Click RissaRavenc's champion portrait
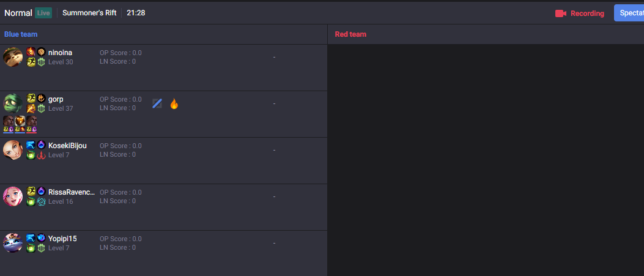The height and width of the screenshot is (276, 644). tap(13, 196)
